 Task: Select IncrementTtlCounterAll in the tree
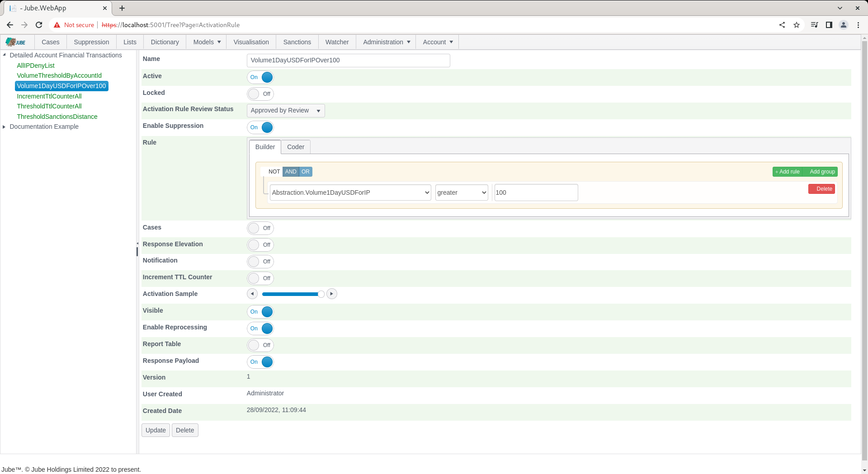click(x=49, y=96)
